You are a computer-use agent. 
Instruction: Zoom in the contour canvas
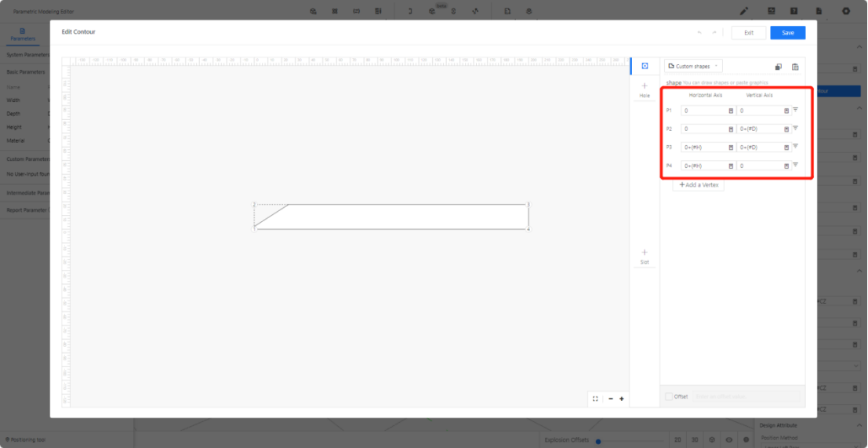[x=622, y=399]
